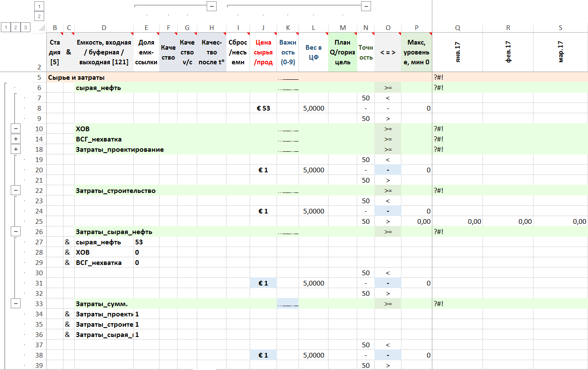
Task: Collapse the column group above column H
Action: (211, 6)
